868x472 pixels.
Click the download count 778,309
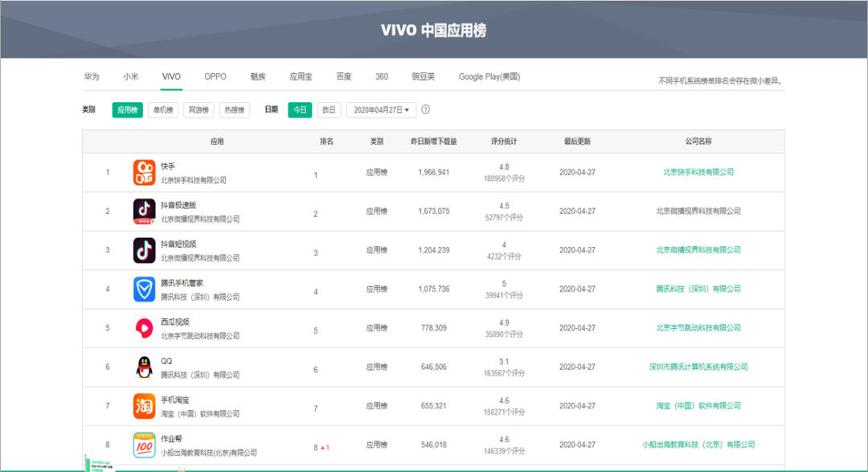pos(433,328)
